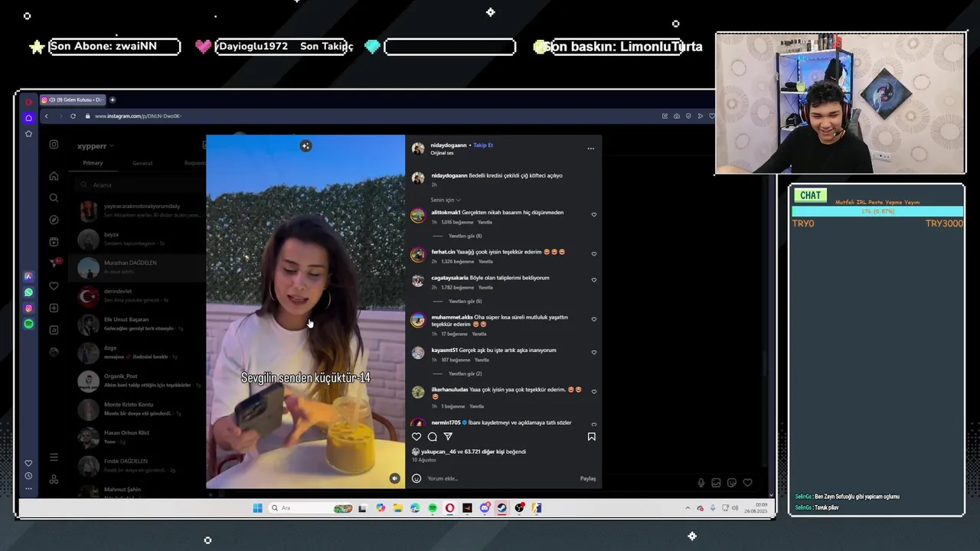Open emoji picker in comment box

point(416,478)
